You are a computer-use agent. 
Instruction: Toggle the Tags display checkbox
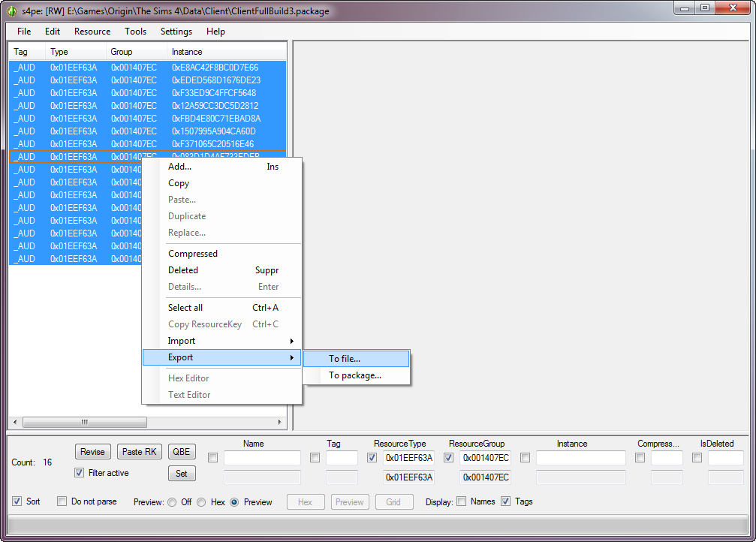[505, 501]
